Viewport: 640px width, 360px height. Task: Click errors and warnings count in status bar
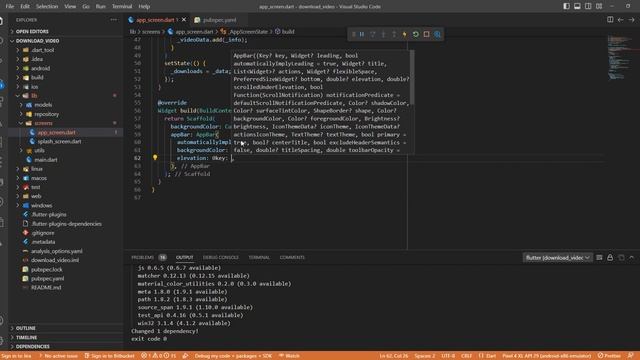(159, 356)
